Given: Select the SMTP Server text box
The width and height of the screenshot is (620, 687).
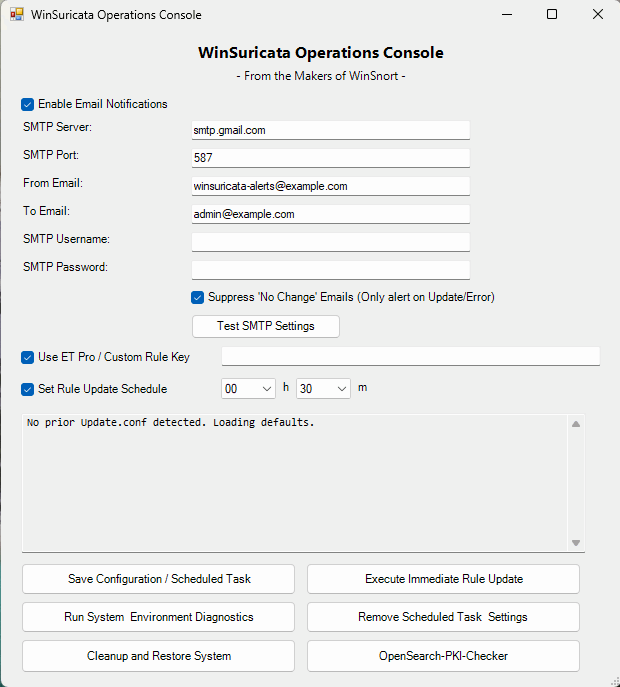Looking at the screenshot, I should [x=331, y=130].
